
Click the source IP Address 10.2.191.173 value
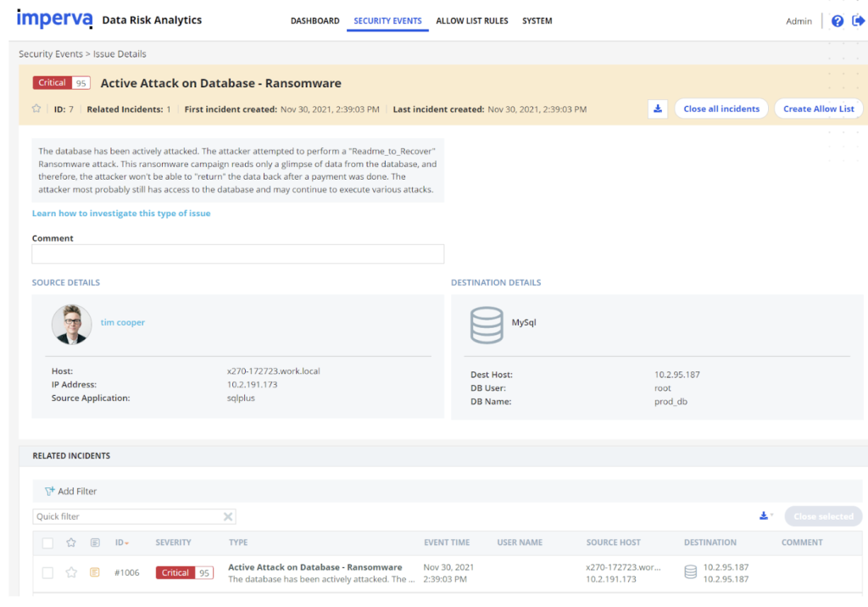pos(252,384)
